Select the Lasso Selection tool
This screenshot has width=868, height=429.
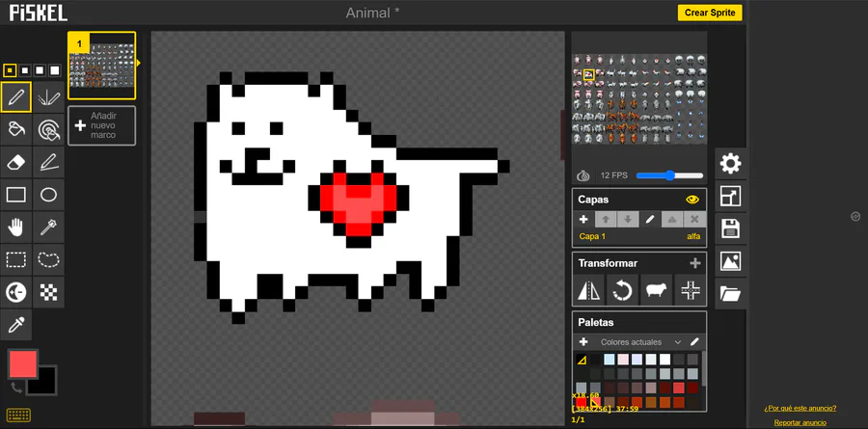click(49, 259)
